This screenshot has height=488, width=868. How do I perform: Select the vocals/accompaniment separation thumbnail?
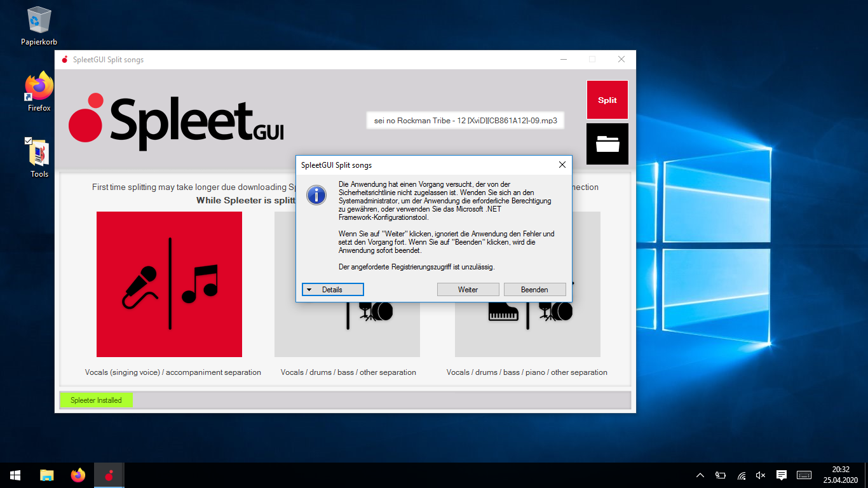pyautogui.click(x=169, y=284)
